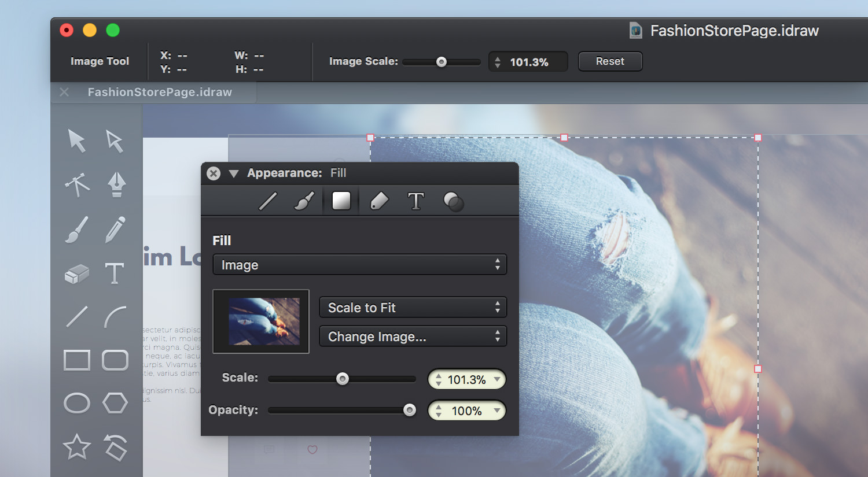The image size is (868, 477).
Task: Click the fill image thumbnail preview
Action: pos(261,321)
